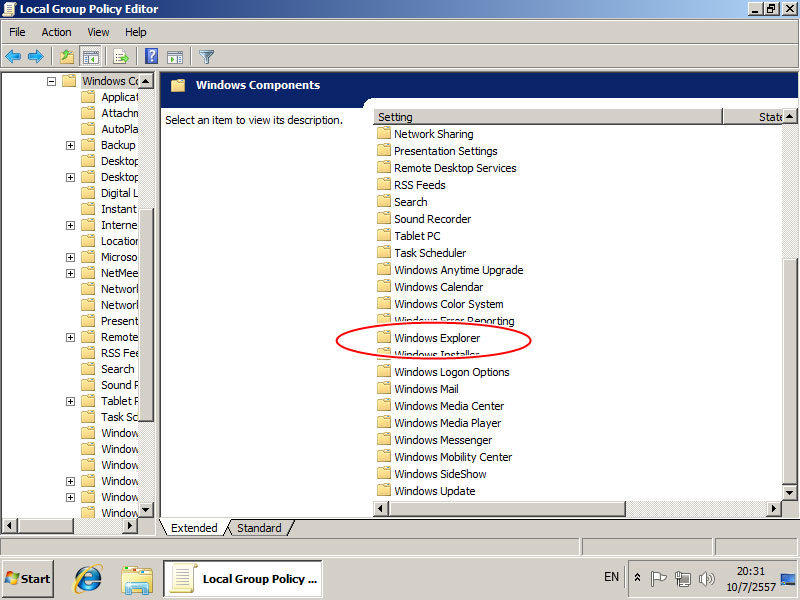Open the File menu

click(x=17, y=32)
